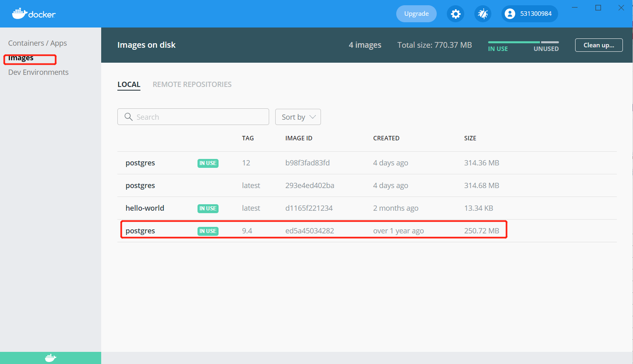Click the 13.34 KB size value
Image resolution: width=633 pixels, height=364 pixels.
click(478, 208)
